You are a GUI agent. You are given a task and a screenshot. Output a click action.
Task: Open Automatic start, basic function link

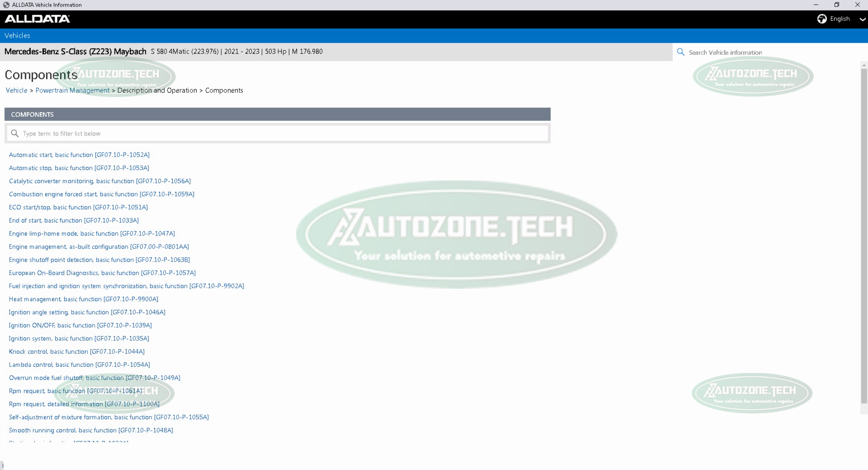(79, 155)
